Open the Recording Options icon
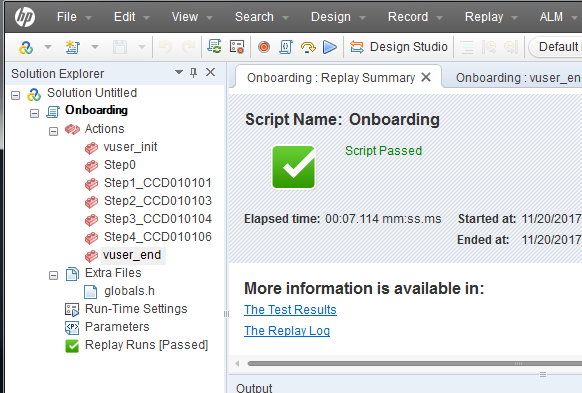The width and height of the screenshot is (582, 393). point(237,47)
